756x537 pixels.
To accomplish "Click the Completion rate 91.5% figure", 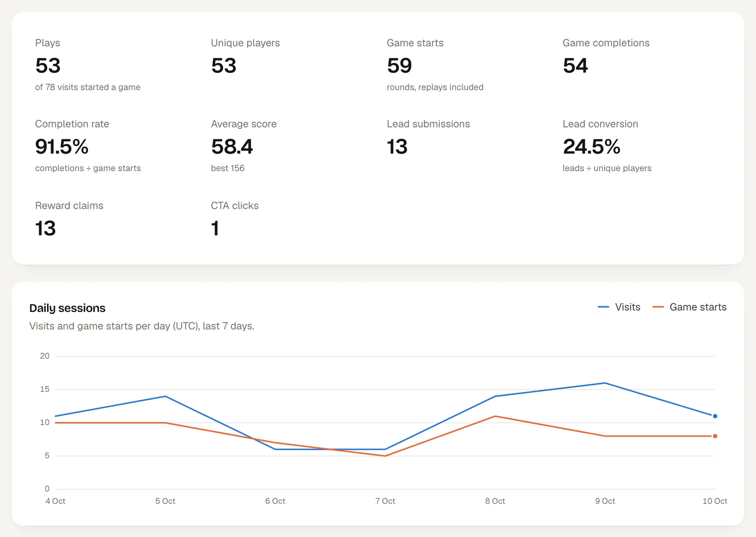I will coord(62,147).
